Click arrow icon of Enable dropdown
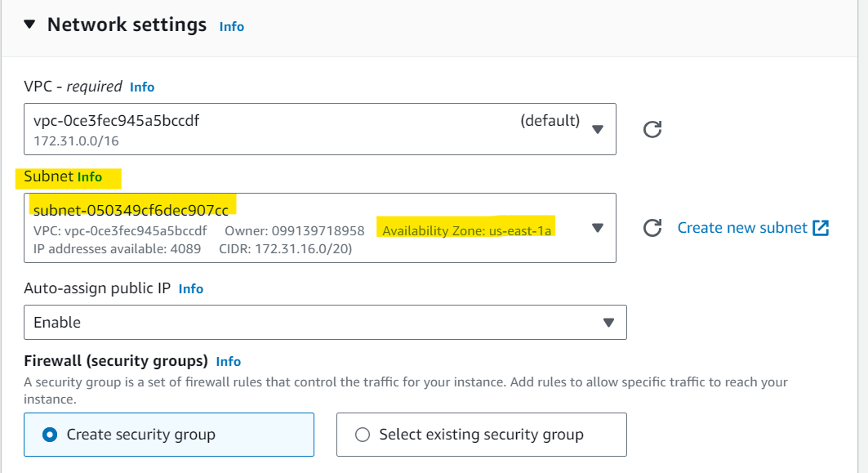The width and height of the screenshot is (868, 473). point(608,323)
